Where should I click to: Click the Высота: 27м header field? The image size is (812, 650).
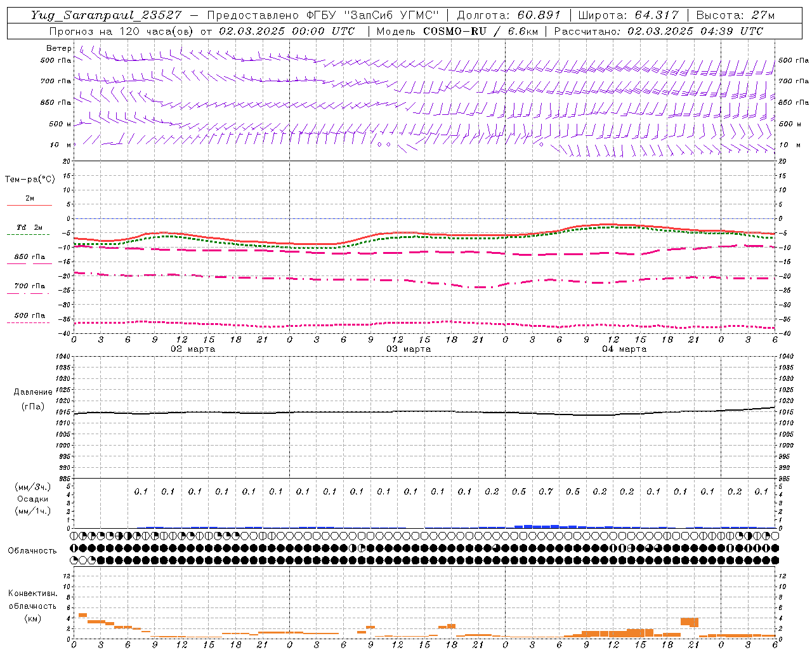(x=735, y=15)
